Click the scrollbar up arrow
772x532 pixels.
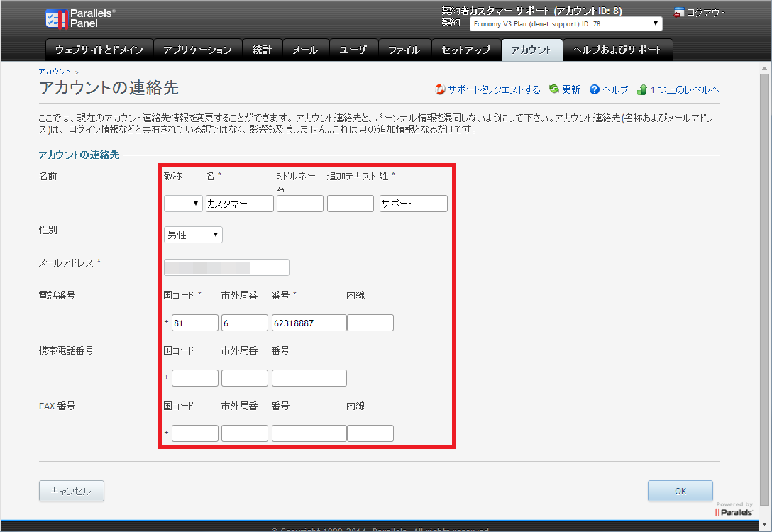coord(764,68)
